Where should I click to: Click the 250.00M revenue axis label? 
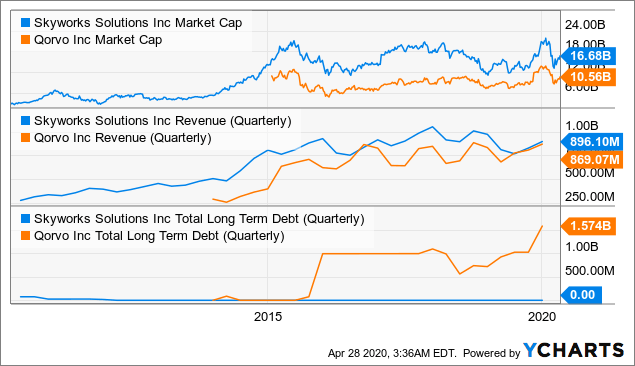(590, 197)
